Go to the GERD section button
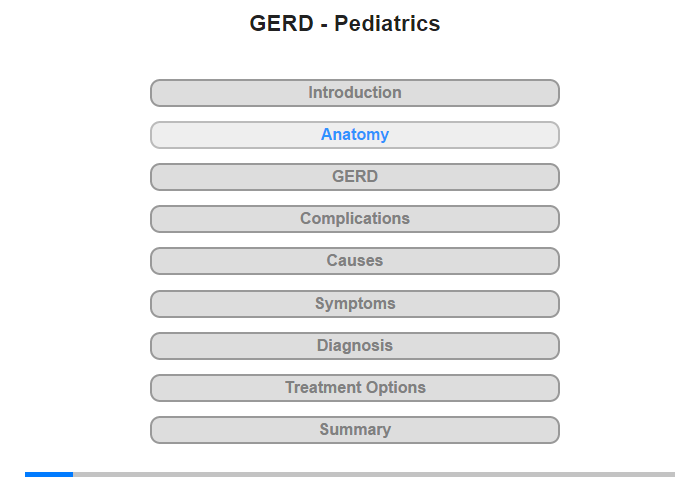Screen dimensions: 700x480 pyautogui.click(x=355, y=177)
